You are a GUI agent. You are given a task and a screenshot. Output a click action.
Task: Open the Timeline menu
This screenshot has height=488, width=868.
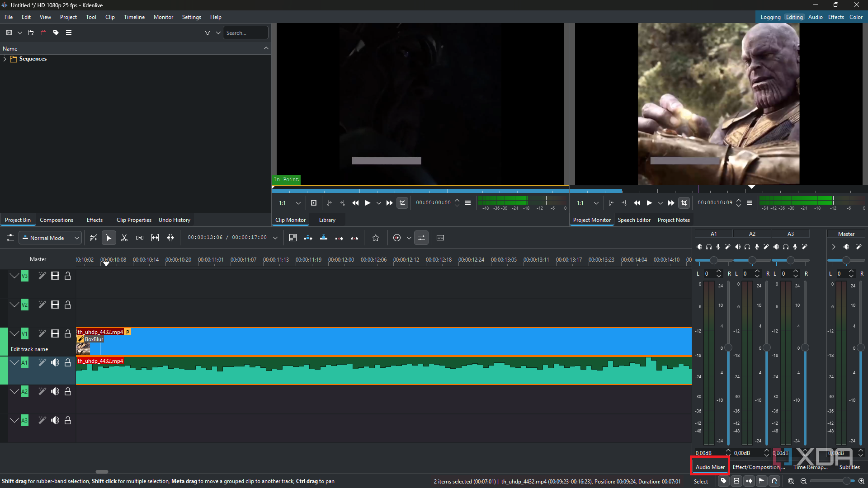tap(134, 17)
